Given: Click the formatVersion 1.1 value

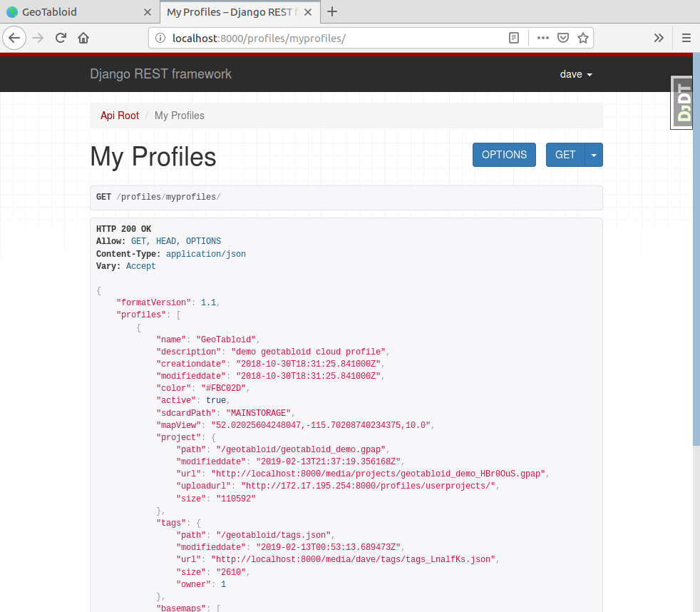Looking at the screenshot, I should (x=208, y=302).
